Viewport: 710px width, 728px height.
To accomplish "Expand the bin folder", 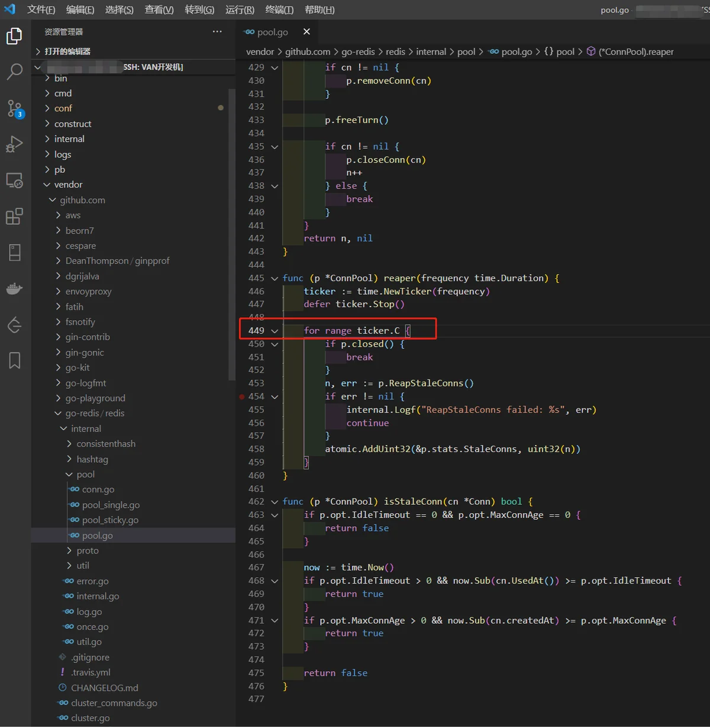I will click(133, 78).
